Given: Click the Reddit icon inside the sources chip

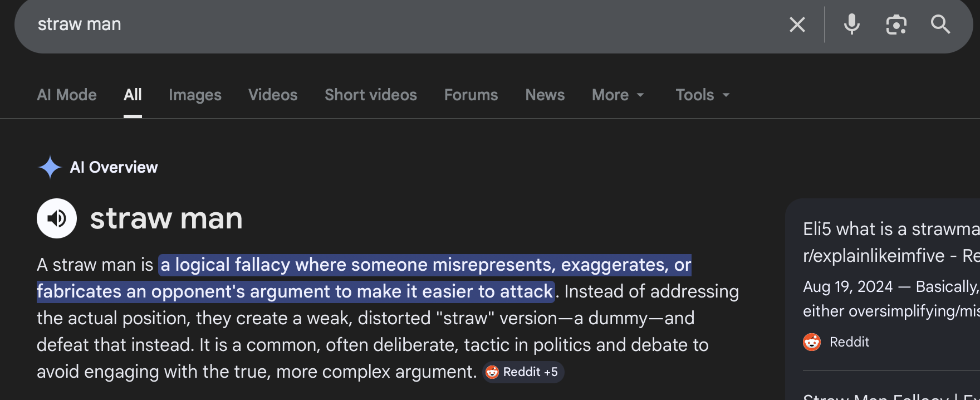Looking at the screenshot, I should (493, 372).
